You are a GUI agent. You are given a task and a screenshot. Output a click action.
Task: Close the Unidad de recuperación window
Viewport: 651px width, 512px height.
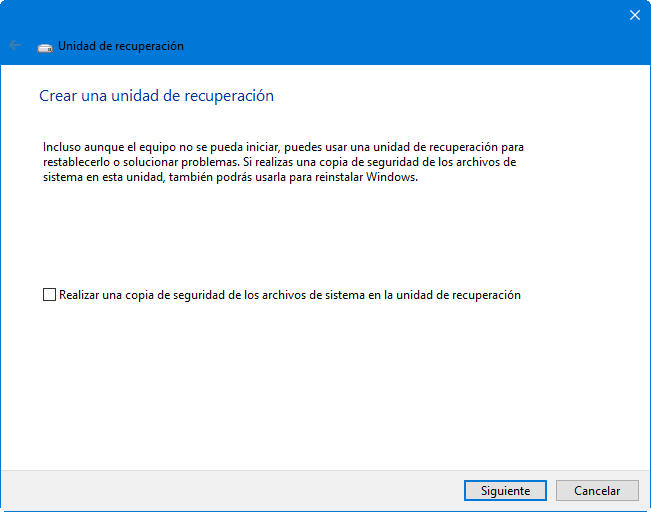(634, 14)
